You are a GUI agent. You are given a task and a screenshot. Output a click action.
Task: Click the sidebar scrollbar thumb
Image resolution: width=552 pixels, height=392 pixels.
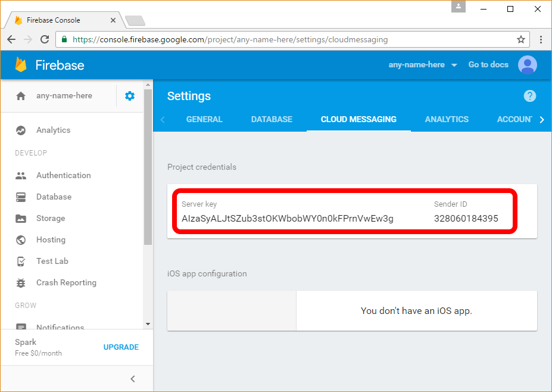148,167
